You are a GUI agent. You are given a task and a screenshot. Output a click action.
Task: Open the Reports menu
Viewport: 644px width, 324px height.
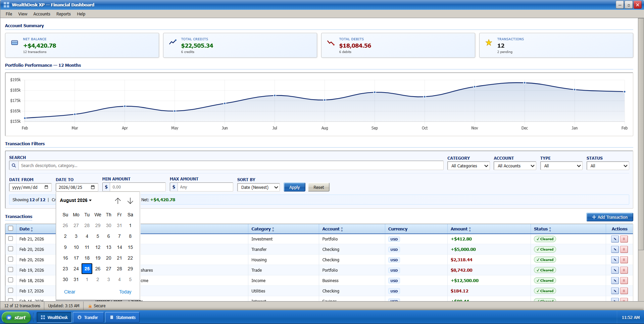pos(63,14)
